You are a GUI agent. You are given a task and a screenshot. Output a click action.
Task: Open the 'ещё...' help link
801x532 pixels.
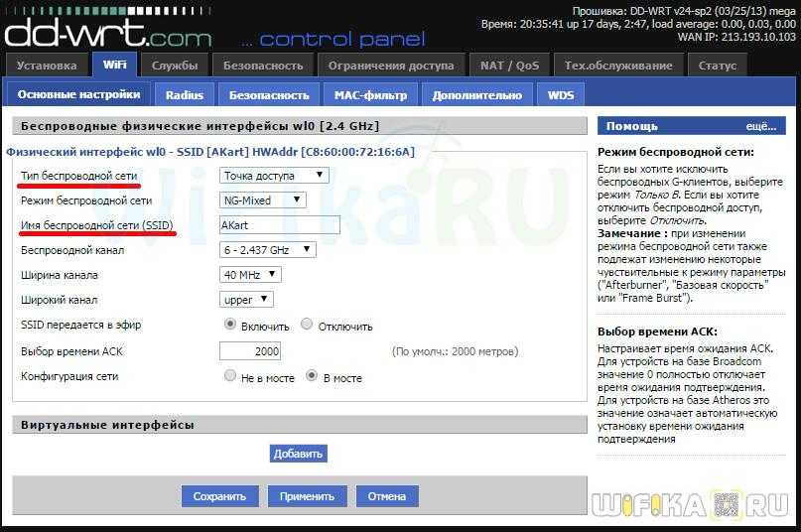tap(759, 127)
